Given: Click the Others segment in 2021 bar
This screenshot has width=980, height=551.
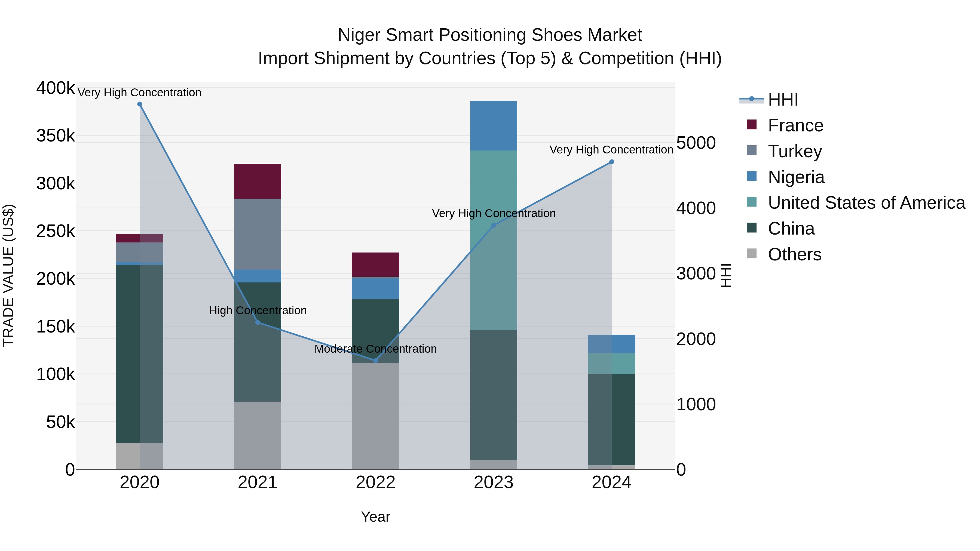Looking at the screenshot, I should (258, 435).
